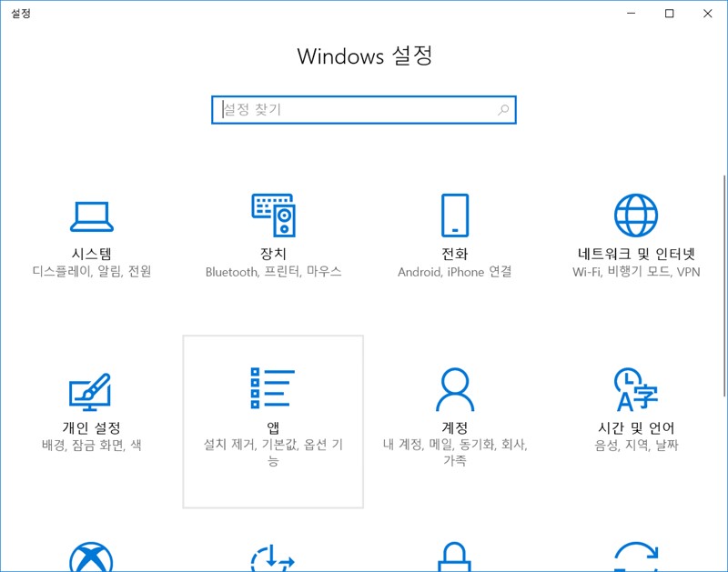Open the dashed clock ease-of-access icon
Viewport: 728px width, 572px height.
(x=272, y=557)
